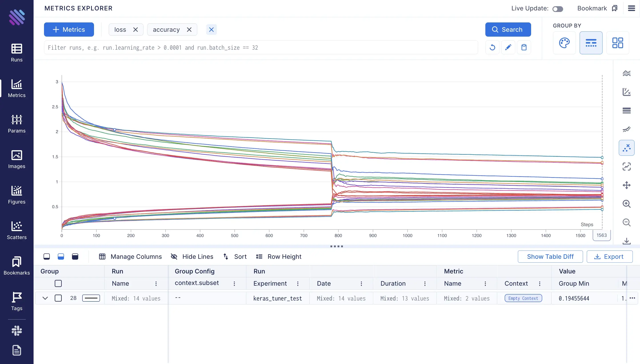Expand the group 28 row chevron

click(x=45, y=298)
